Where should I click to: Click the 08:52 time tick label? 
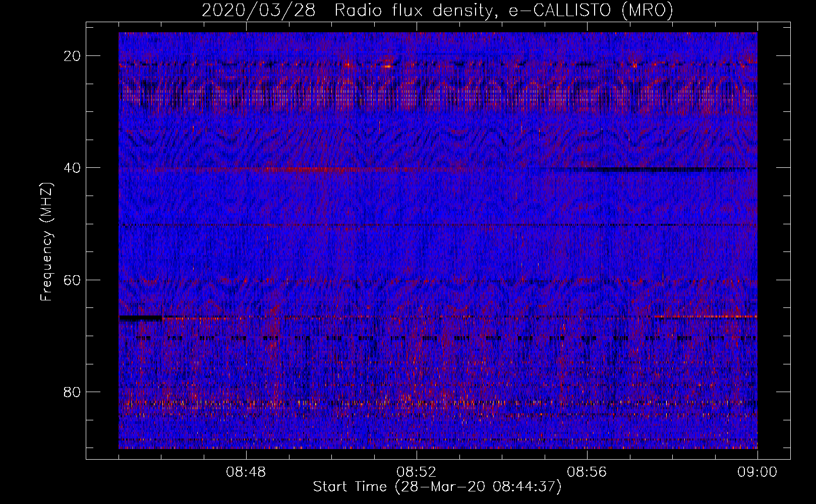click(417, 472)
